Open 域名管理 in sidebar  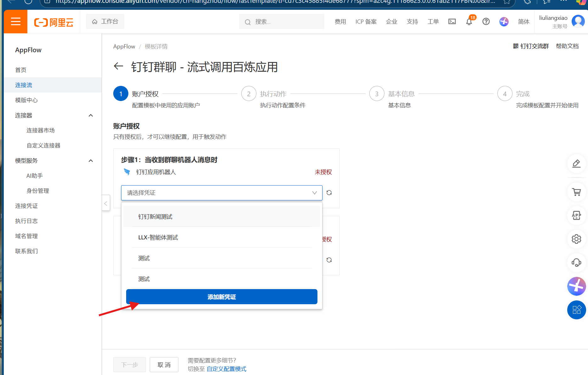(x=26, y=236)
